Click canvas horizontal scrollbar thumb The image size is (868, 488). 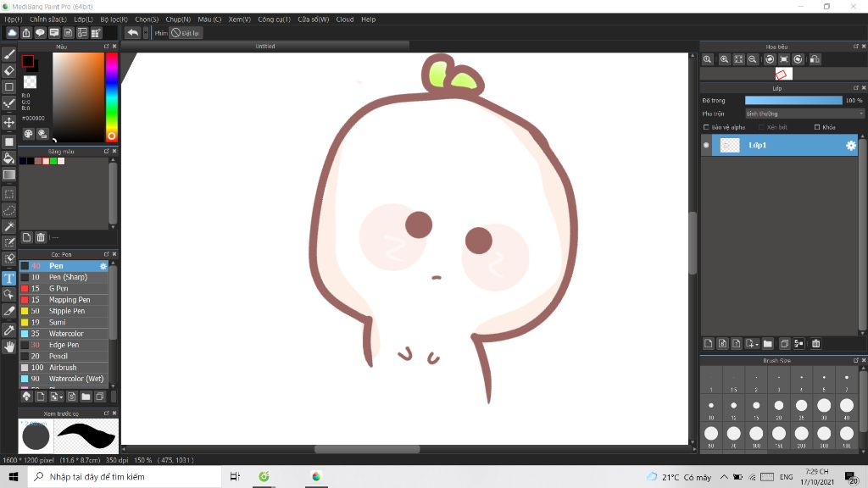pyautogui.click(x=367, y=449)
